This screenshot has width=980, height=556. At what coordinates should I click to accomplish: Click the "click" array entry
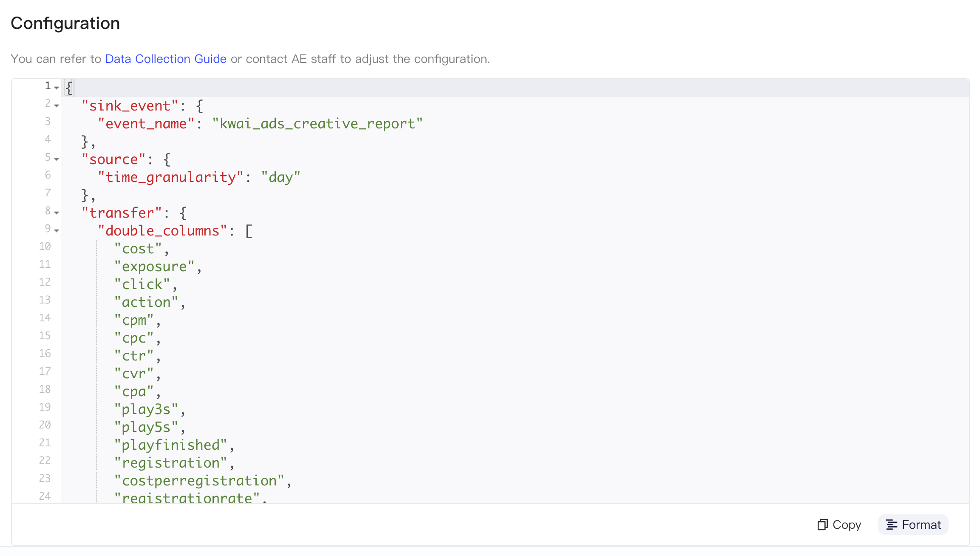(142, 284)
